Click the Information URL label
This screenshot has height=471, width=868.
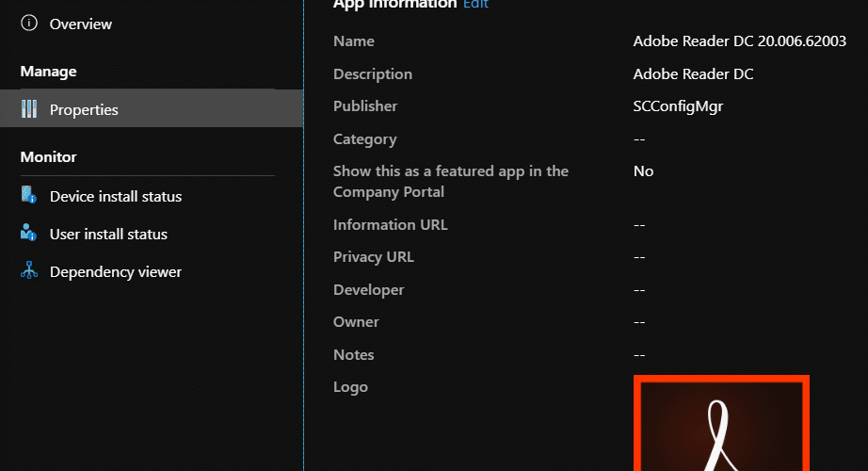(x=391, y=225)
